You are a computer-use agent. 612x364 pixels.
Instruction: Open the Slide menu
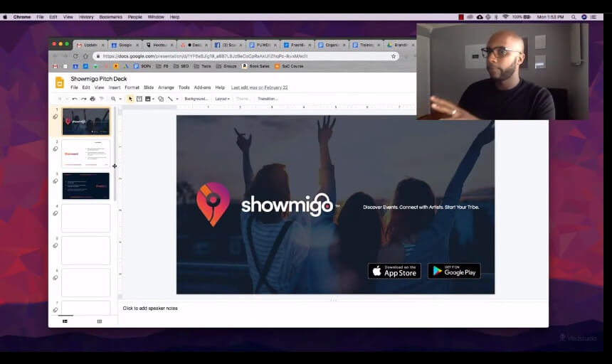[x=149, y=87]
